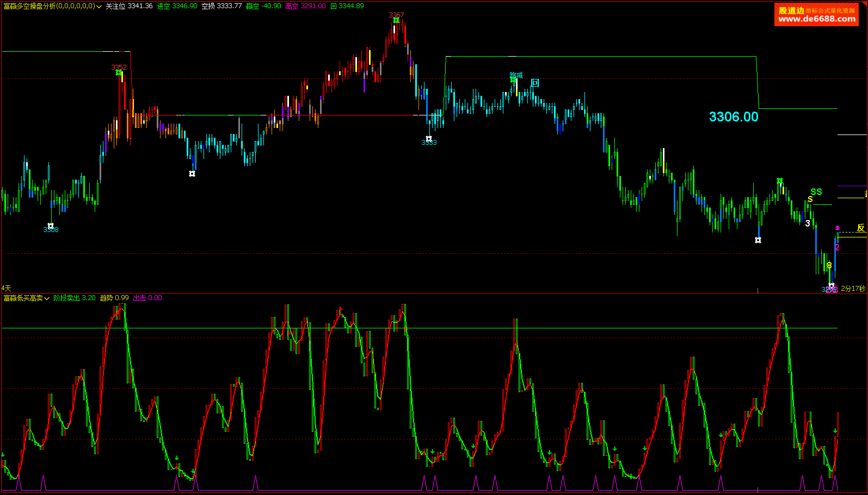Screen dimensions: 868x495
Task: Click the 关注位 3341.36 value label
Action: [x=129, y=6]
